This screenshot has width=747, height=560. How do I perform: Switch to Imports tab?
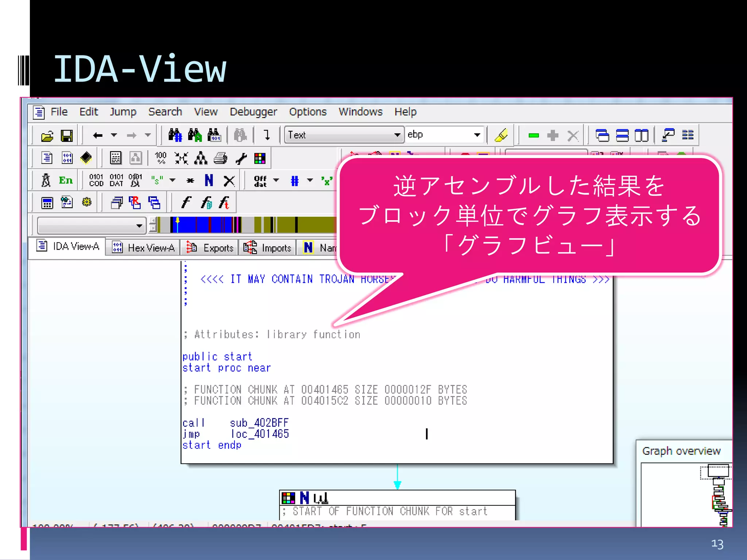267,248
